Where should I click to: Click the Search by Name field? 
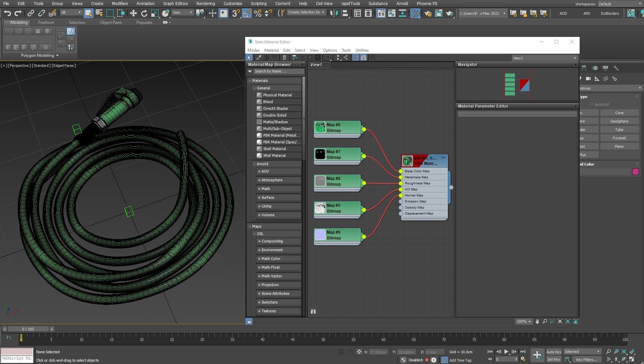tap(278, 71)
